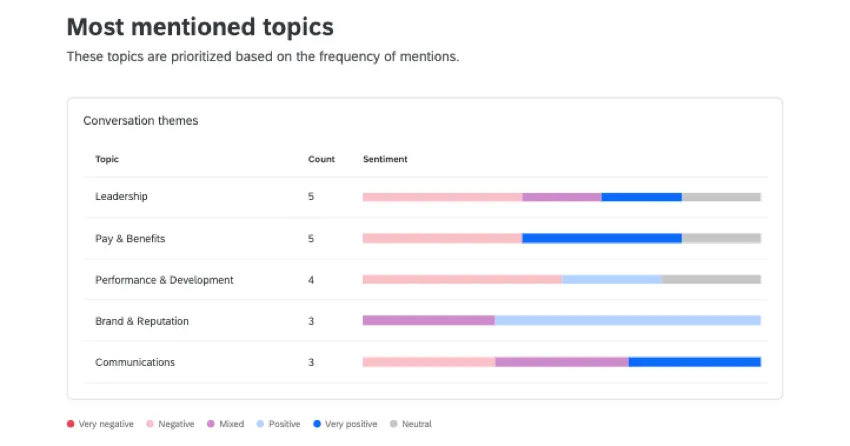Click the Sentiment column header
This screenshot has width=850, height=446.
pyautogui.click(x=385, y=159)
